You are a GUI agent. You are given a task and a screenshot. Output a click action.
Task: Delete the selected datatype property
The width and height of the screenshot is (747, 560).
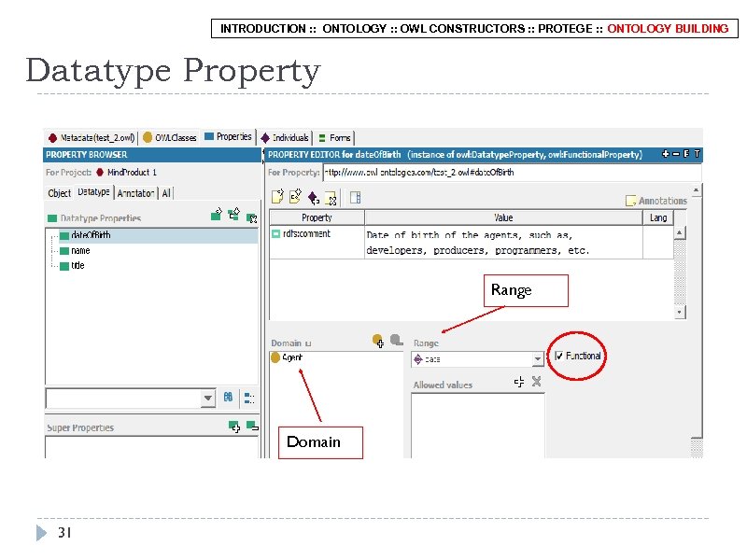(252, 218)
